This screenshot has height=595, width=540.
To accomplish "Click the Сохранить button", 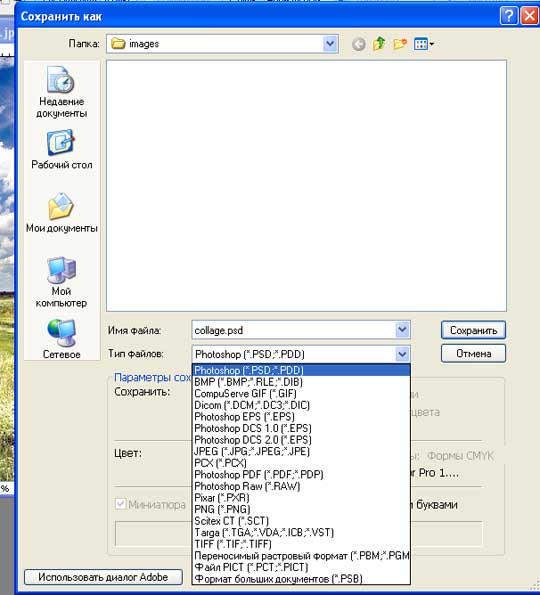I will [x=473, y=331].
